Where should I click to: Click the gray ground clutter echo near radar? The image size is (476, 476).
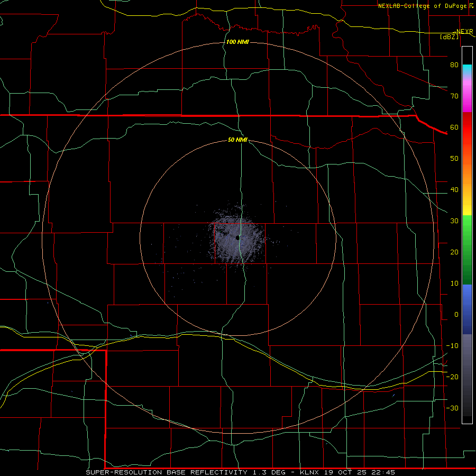(x=237, y=239)
